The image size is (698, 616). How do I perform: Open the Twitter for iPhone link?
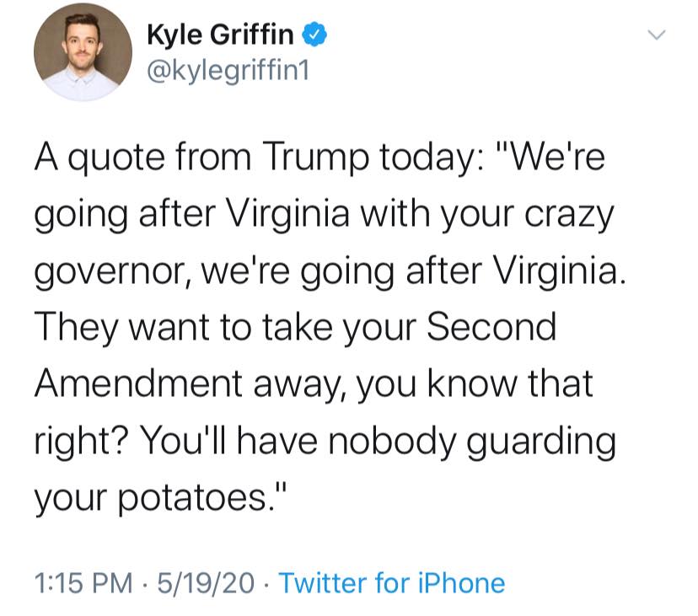coord(392,582)
